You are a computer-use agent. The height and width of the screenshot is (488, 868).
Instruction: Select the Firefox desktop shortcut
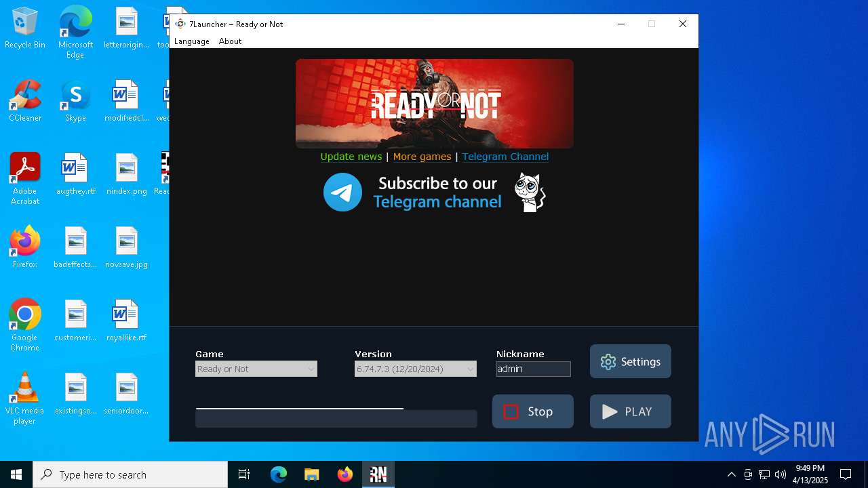25,247
